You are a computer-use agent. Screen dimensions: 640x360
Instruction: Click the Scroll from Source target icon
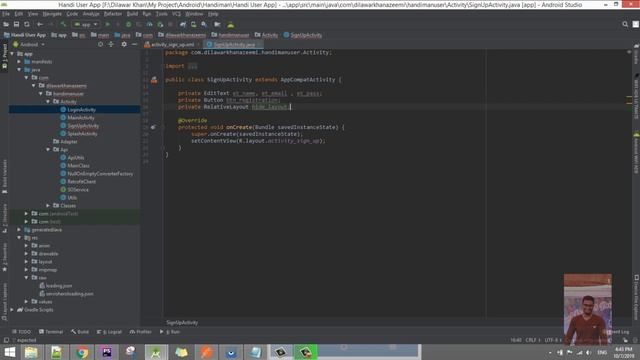pos(100,44)
